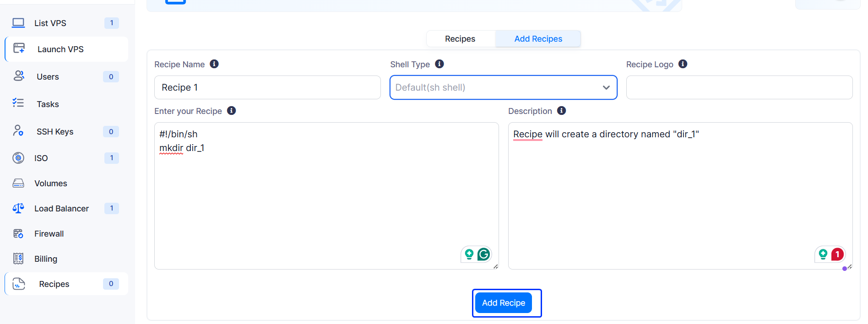Open the Billing page
The width and height of the screenshot is (868, 324).
(45, 259)
